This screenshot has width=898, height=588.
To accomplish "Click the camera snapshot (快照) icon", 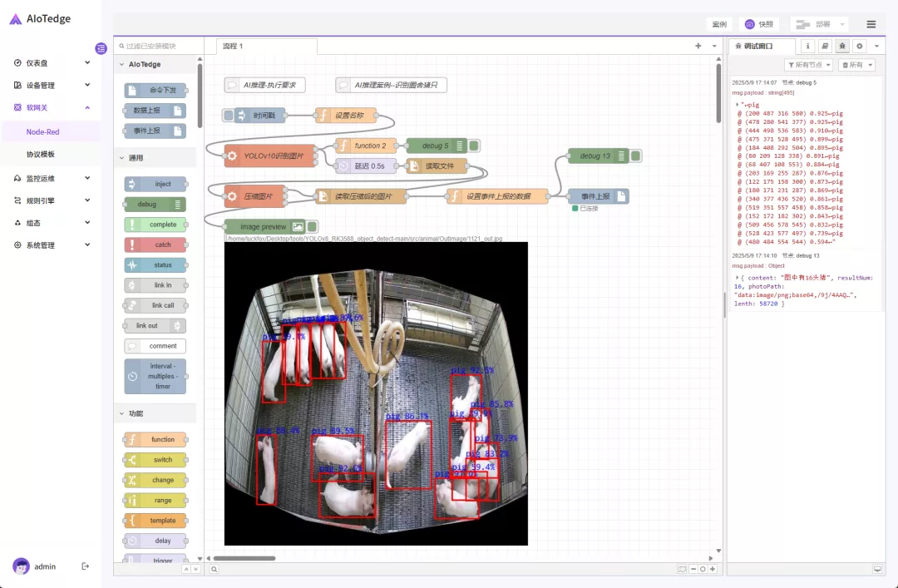I will pos(750,24).
